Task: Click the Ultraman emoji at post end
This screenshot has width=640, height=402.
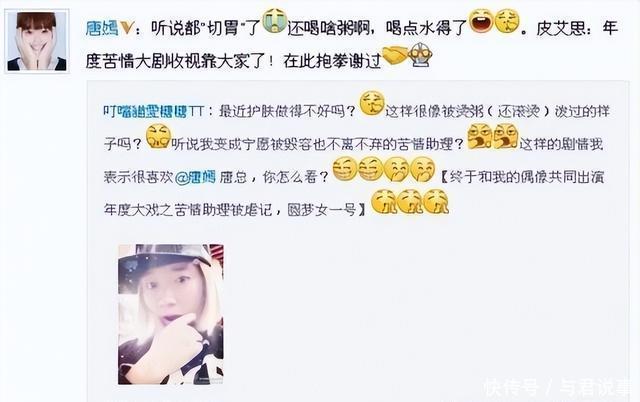Action: pyautogui.click(x=420, y=56)
